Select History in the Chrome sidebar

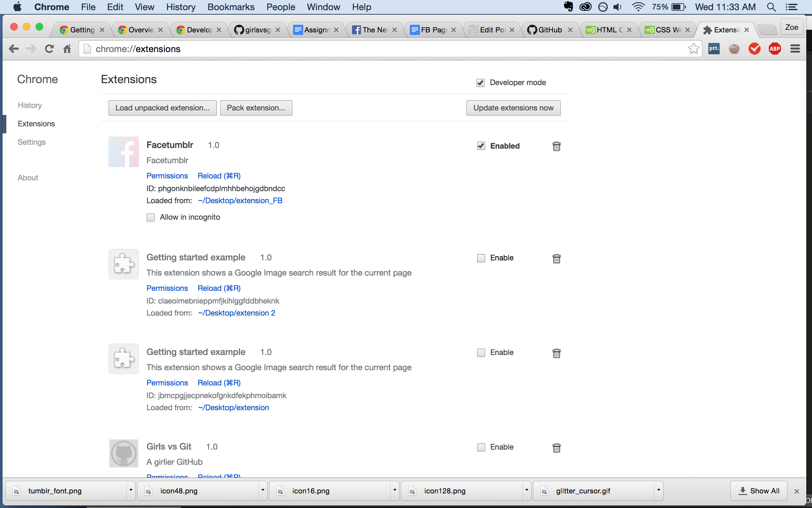coord(30,105)
